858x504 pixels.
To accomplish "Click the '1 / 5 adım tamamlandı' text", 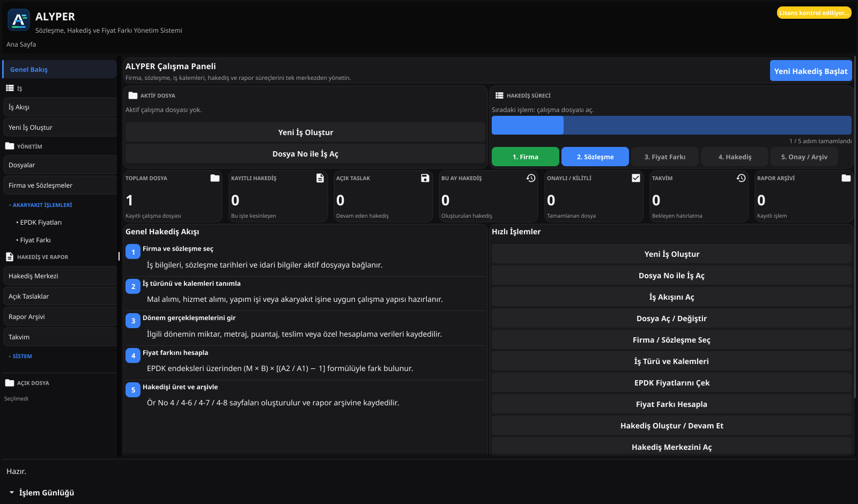I will click(x=820, y=141).
